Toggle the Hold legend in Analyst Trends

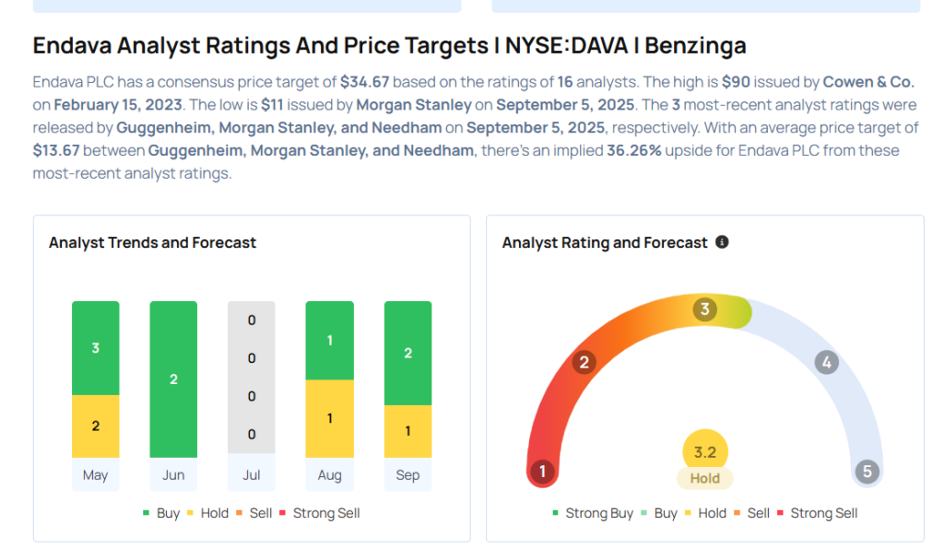[206, 513]
